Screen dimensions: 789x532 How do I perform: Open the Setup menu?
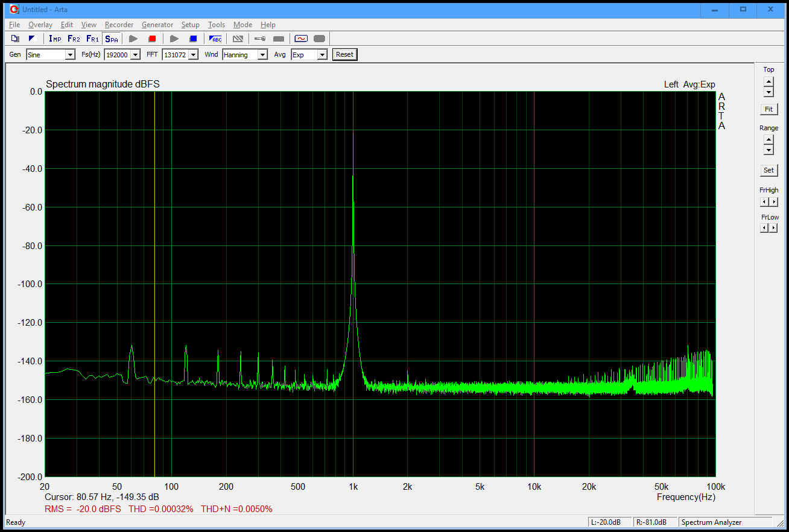[190, 25]
